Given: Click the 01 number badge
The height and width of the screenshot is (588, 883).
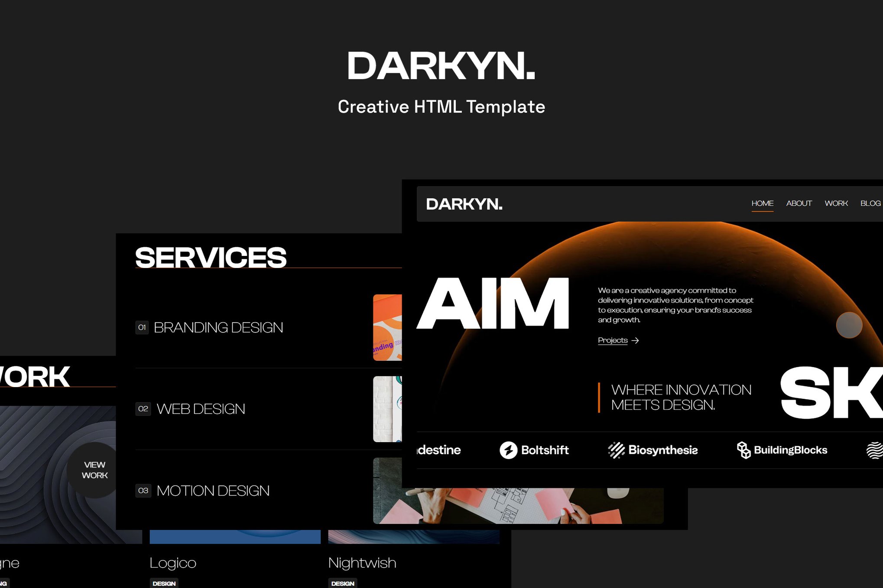Looking at the screenshot, I should 142,327.
